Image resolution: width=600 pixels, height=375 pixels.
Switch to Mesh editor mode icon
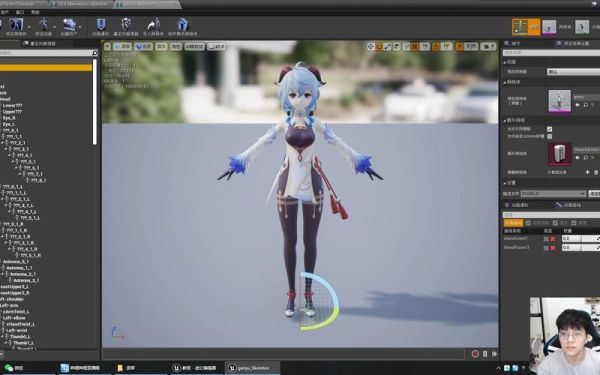tap(549, 27)
